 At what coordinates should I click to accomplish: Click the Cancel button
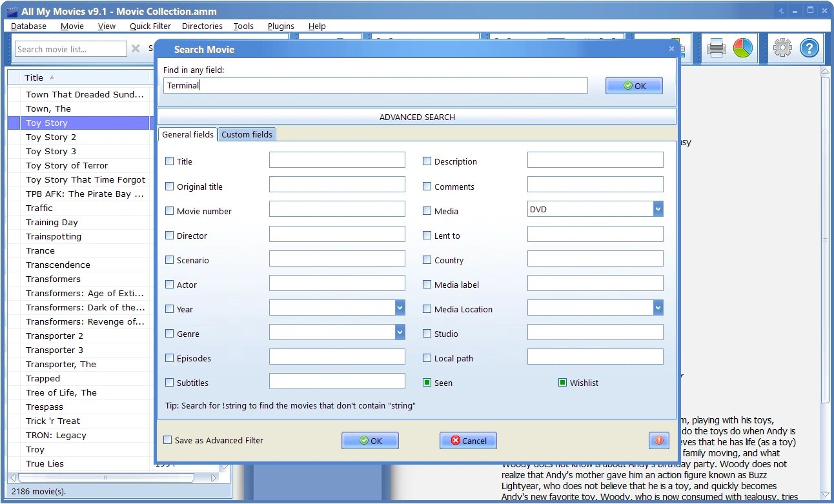(468, 440)
